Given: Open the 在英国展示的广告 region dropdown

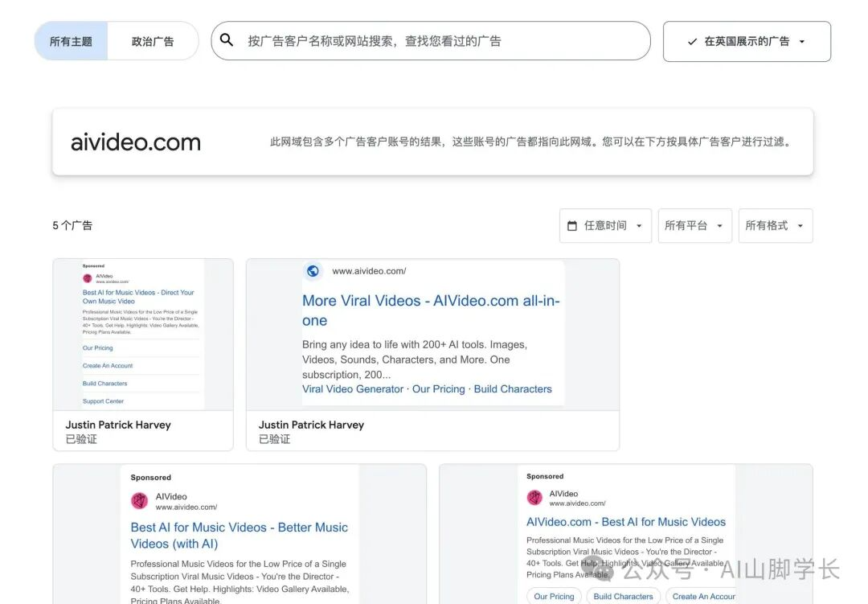Looking at the screenshot, I should (747, 42).
